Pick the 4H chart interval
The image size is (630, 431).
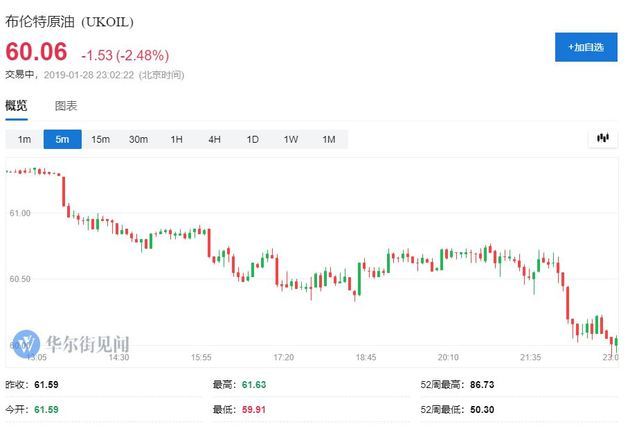pyautogui.click(x=214, y=139)
